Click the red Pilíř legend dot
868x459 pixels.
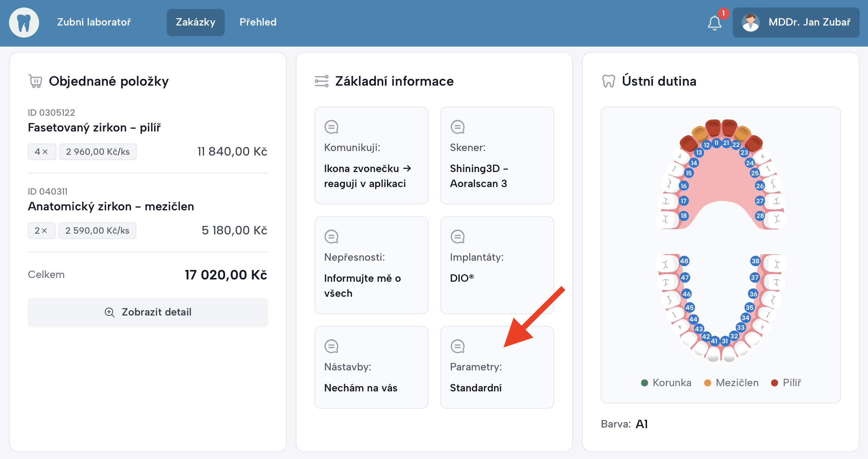[774, 383]
